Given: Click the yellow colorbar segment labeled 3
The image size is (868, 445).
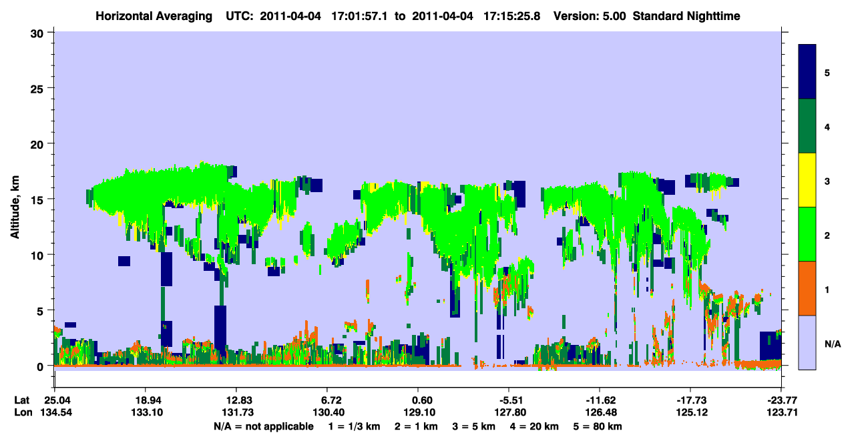Looking at the screenshot, I should [807, 180].
